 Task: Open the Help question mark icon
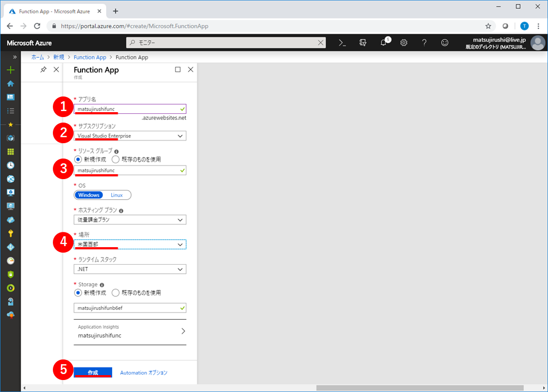[x=424, y=42]
